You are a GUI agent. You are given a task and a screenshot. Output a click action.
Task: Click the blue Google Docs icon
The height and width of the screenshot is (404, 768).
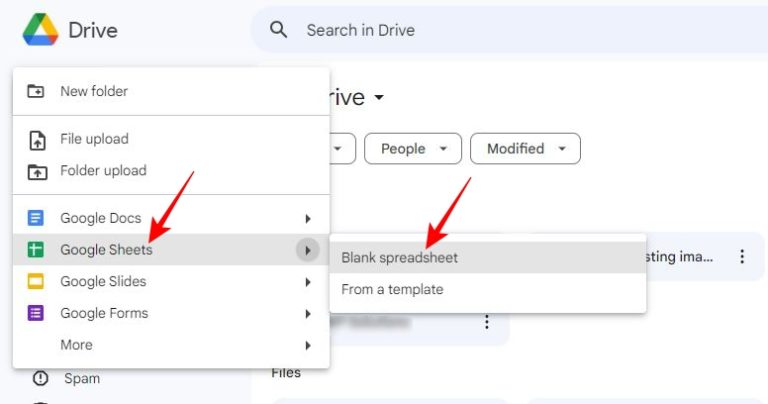point(35,218)
